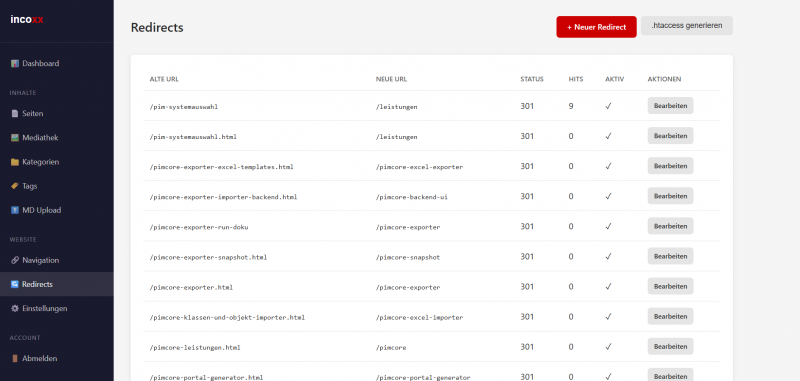Click new URL /pimcore-excel-importer
This screenshot has height=381, width=800.
click(x=419, y=318)
